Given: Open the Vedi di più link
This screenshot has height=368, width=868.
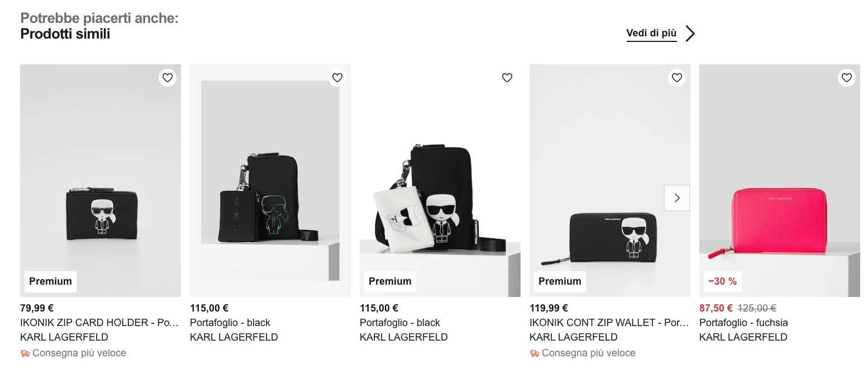Looking at the screenshot, I should click(x=651, y=34).
